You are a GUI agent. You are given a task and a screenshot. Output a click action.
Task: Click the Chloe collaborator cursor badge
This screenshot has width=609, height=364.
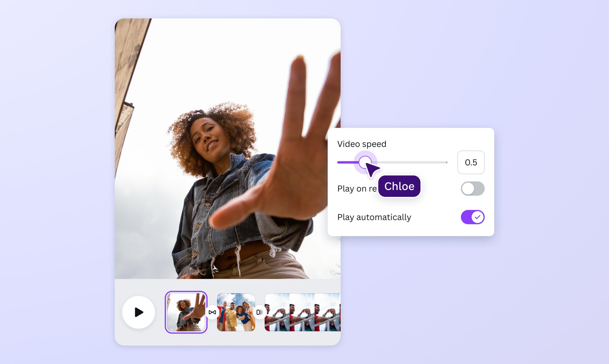399,187
